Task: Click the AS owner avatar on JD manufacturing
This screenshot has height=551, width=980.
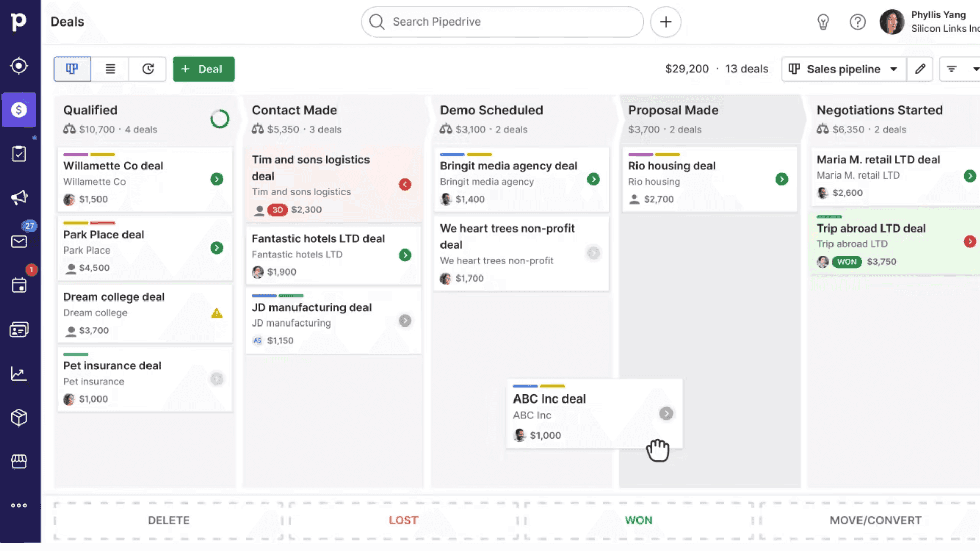Action: point(258,340)
